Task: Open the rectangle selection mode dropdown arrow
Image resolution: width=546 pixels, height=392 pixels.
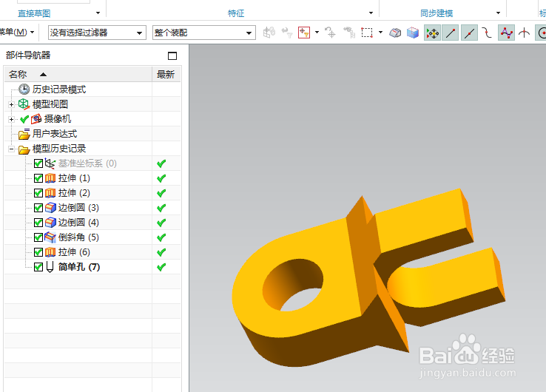Action: click(x=380, y=33)
